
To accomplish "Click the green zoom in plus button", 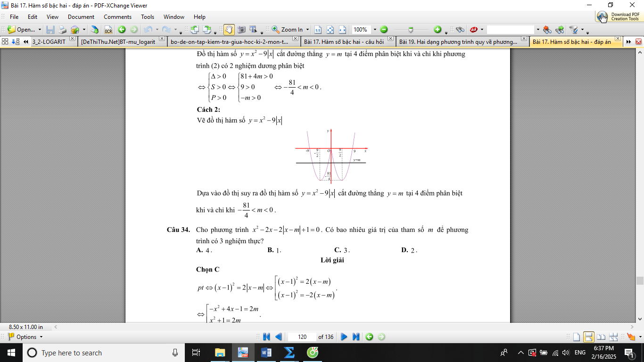I will [438, 30].
